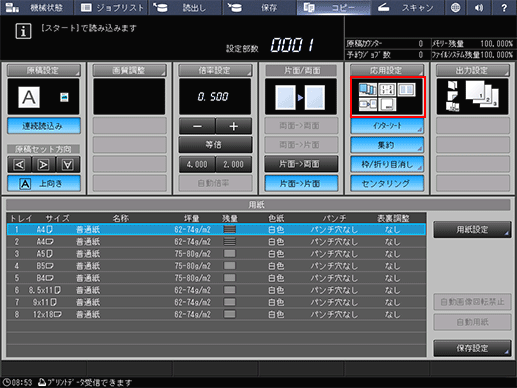The width and height of the screenshot is (517, 388).
Task: Select 片面->両面 one-sided to two-sided
Action: 301,164
